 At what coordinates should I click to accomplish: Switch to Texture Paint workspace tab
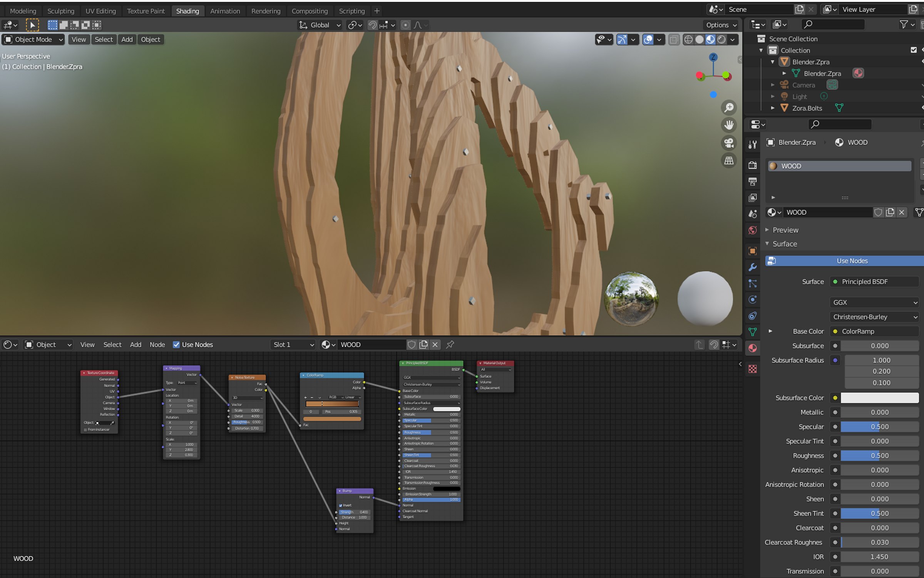[x=146, y=11]
